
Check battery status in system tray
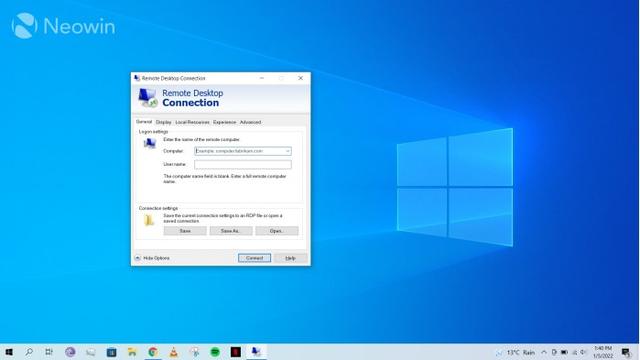click(x=564, y=352)
